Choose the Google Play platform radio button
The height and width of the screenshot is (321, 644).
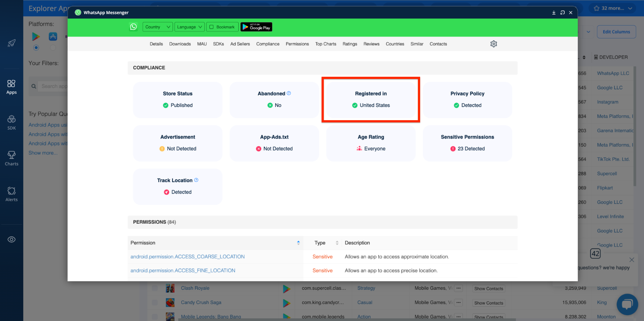coord(36,48)
